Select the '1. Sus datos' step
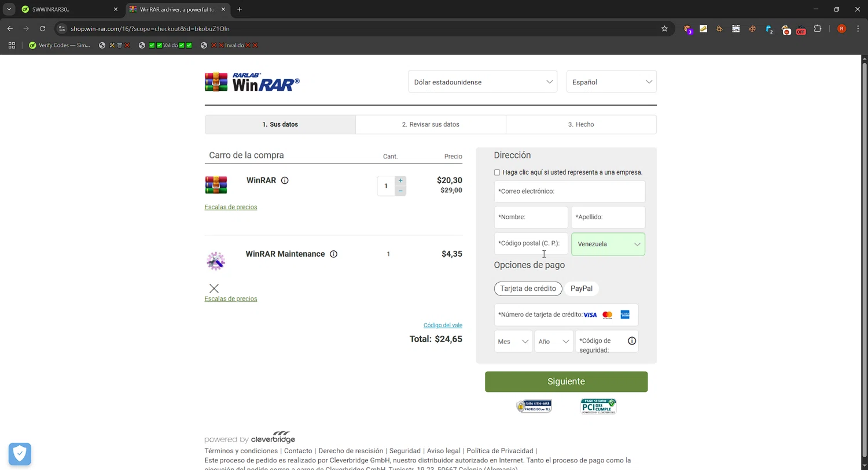 280,124
